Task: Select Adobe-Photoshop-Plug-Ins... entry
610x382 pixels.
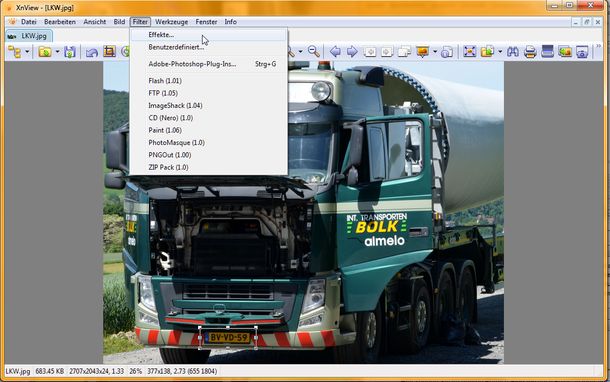Action: (x=209, y=64)
